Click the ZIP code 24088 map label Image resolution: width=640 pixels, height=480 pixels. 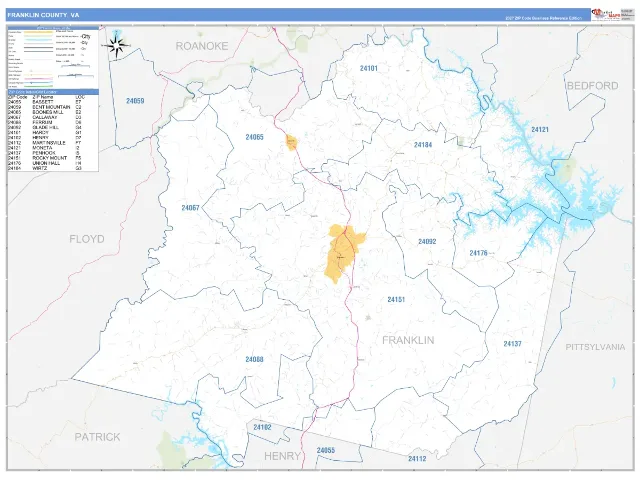[254, 359]
